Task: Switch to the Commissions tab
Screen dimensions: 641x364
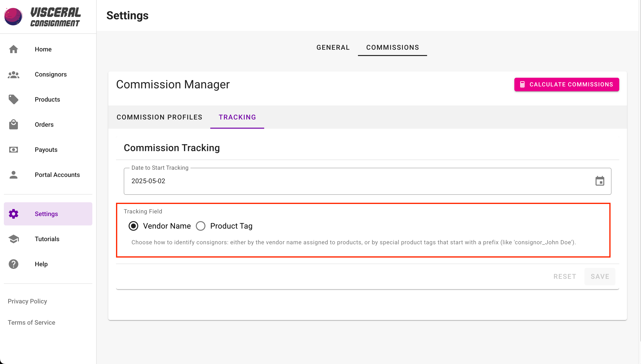Action: coord(393,48)
